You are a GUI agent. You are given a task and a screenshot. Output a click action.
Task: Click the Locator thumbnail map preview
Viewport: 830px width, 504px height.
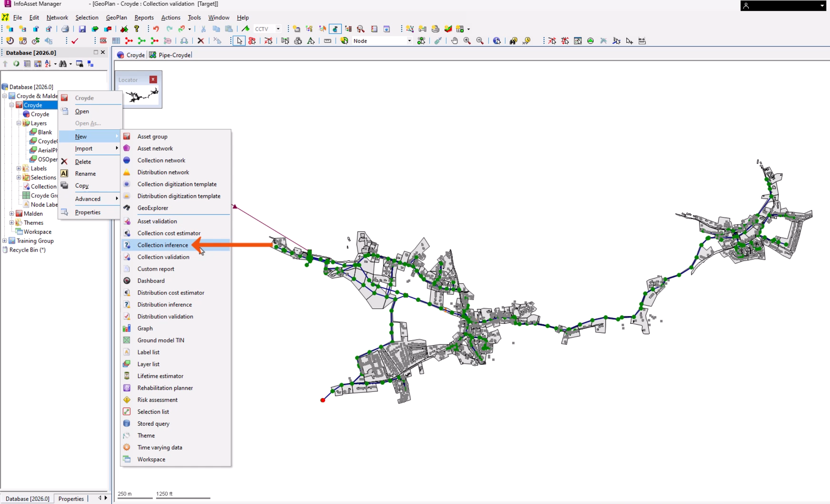click(141, 96)
